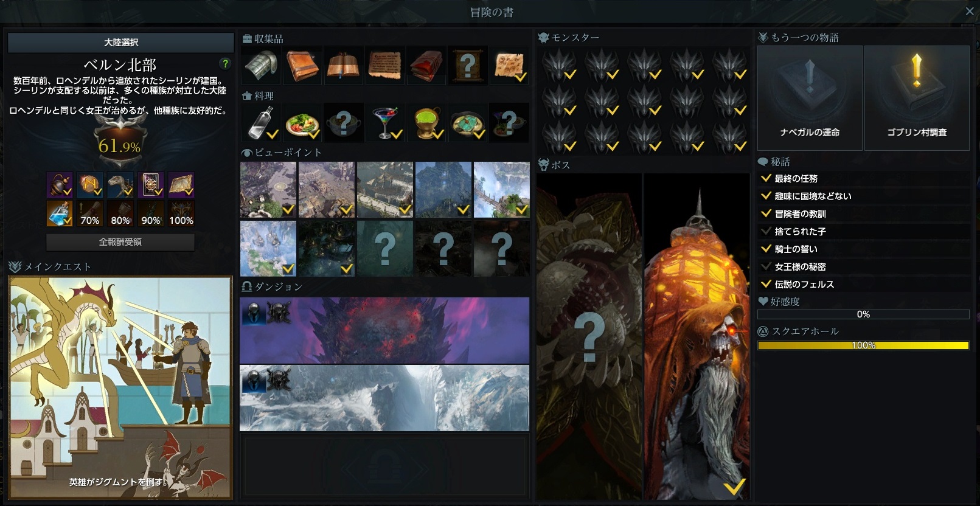Click the 100% reward milestone icon
980x506 pixels.
181,213
